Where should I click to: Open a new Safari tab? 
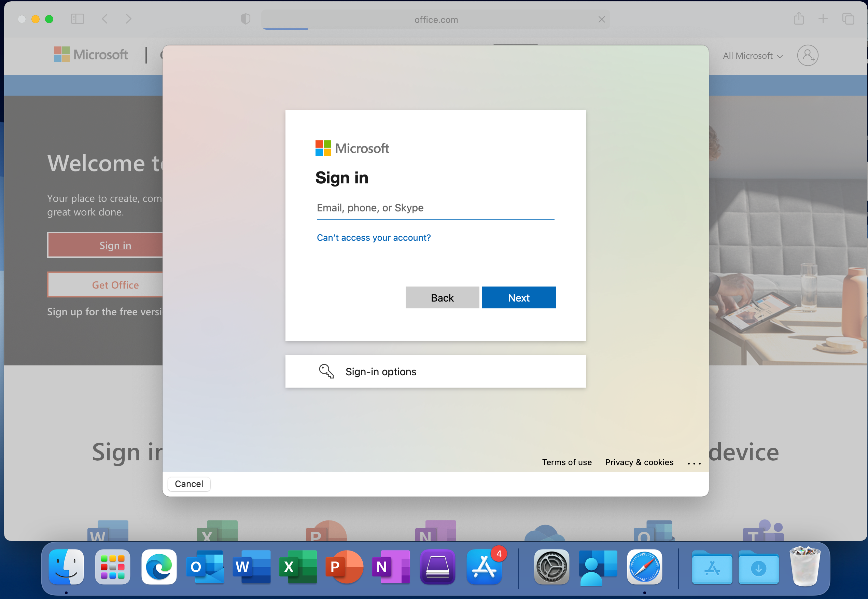(x=823, y=19)
